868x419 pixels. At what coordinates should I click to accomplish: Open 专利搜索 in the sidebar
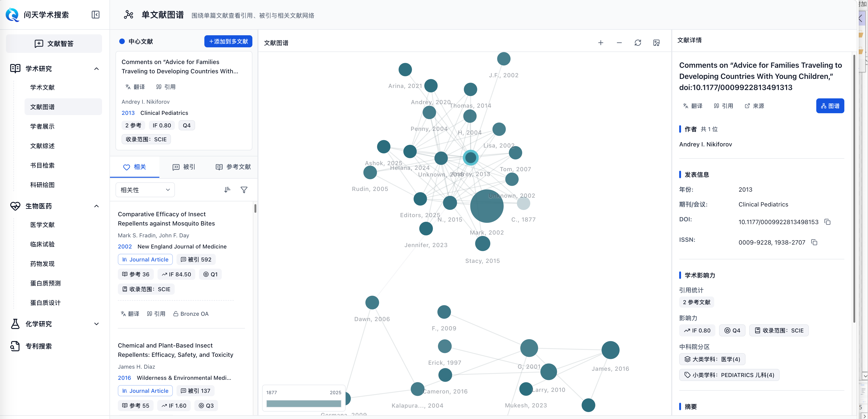39,346
